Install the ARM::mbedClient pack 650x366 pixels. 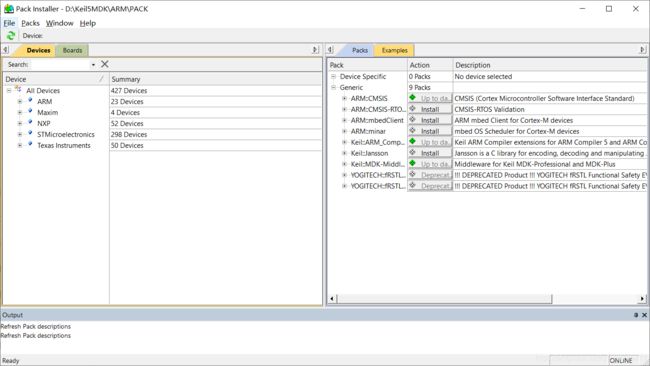pos(430,120)
